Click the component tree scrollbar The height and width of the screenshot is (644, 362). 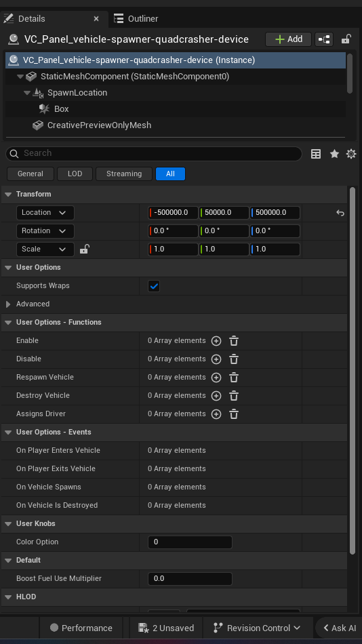click(x=350, y=73)
